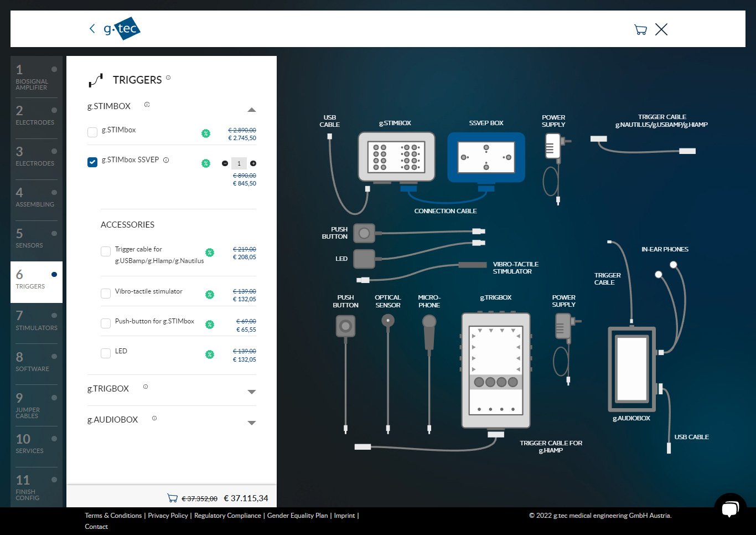Click the back arrow beside g.tec logo
The image size is (756, 535).
click(92, 29)
